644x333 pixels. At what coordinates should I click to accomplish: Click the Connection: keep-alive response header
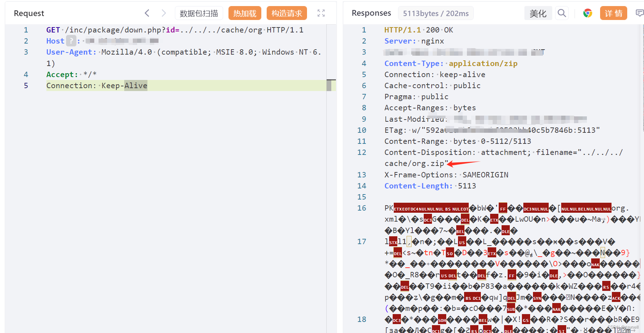tap(435, 74)
